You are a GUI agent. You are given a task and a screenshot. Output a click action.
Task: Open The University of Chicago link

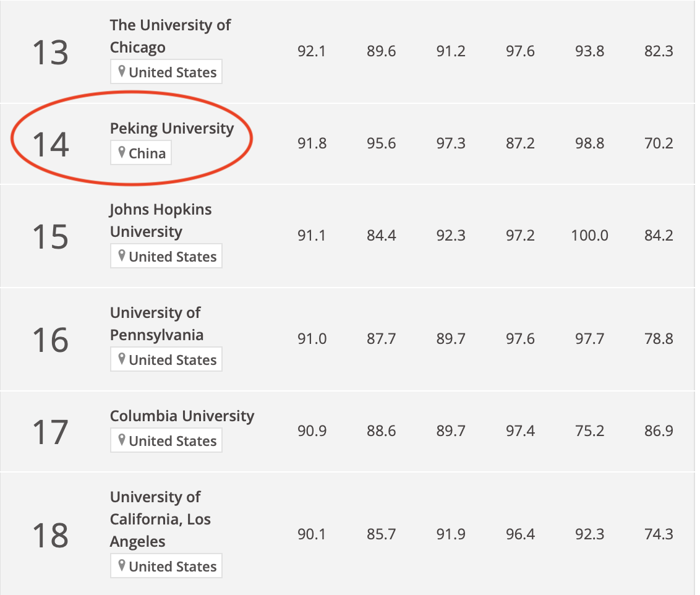click(170, 36)
